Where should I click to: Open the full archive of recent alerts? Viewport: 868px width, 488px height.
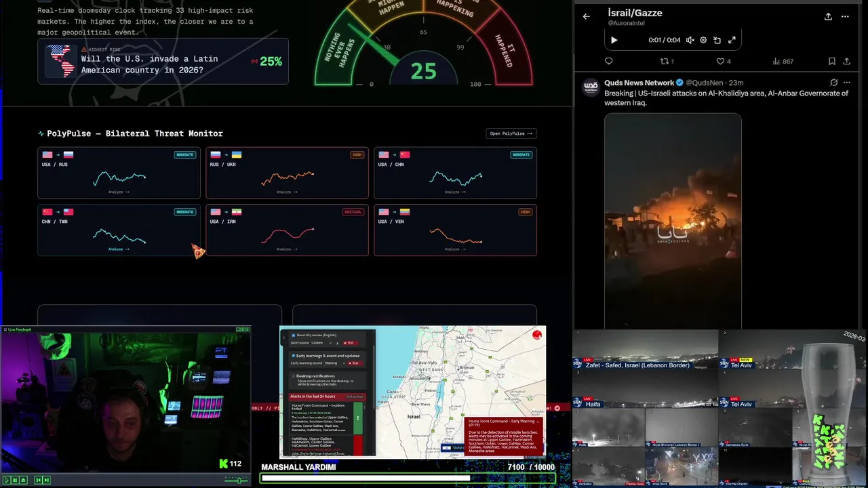click(x=355, y=396)
